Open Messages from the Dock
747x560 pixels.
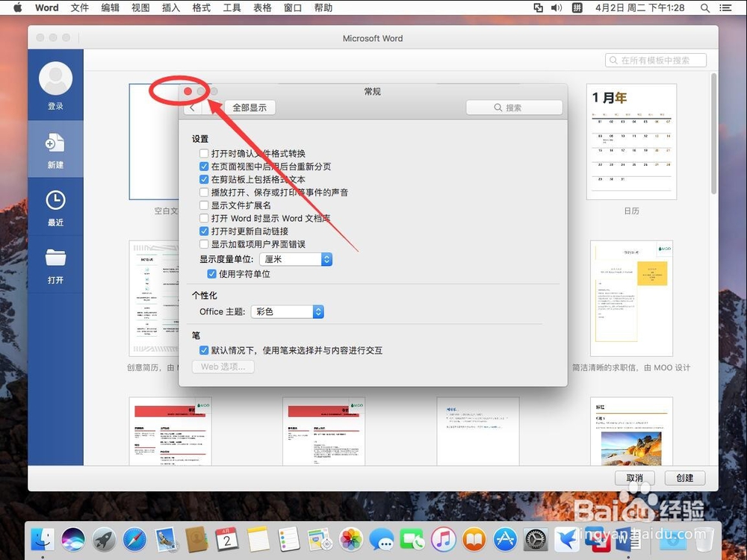382,540
